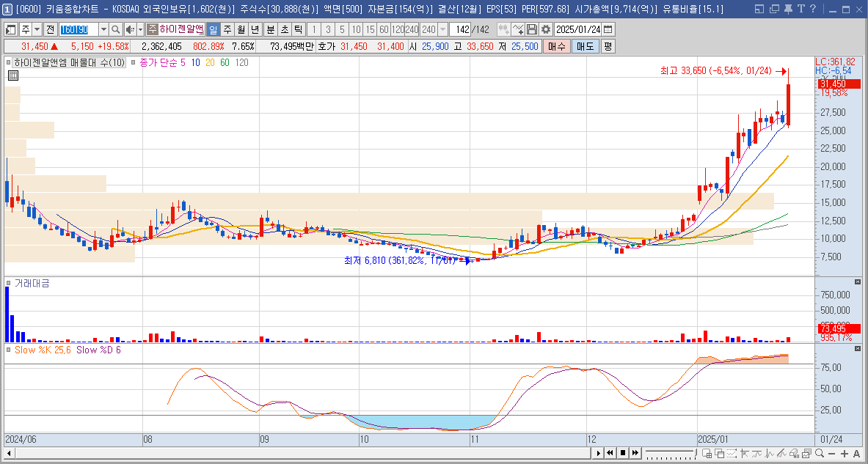
Task: Click the zoom magnifier icon at bottom right
Action: [x=820, y=454]
